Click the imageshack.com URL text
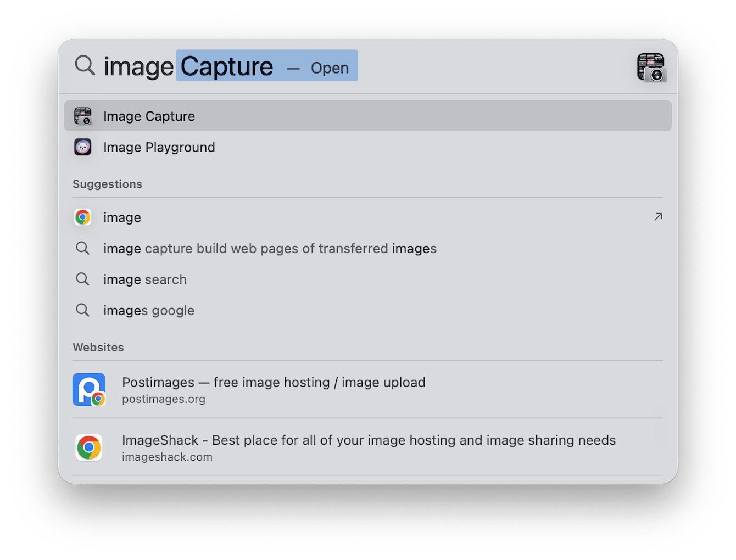The image size is (736, 560). click(x=167, y=457)
